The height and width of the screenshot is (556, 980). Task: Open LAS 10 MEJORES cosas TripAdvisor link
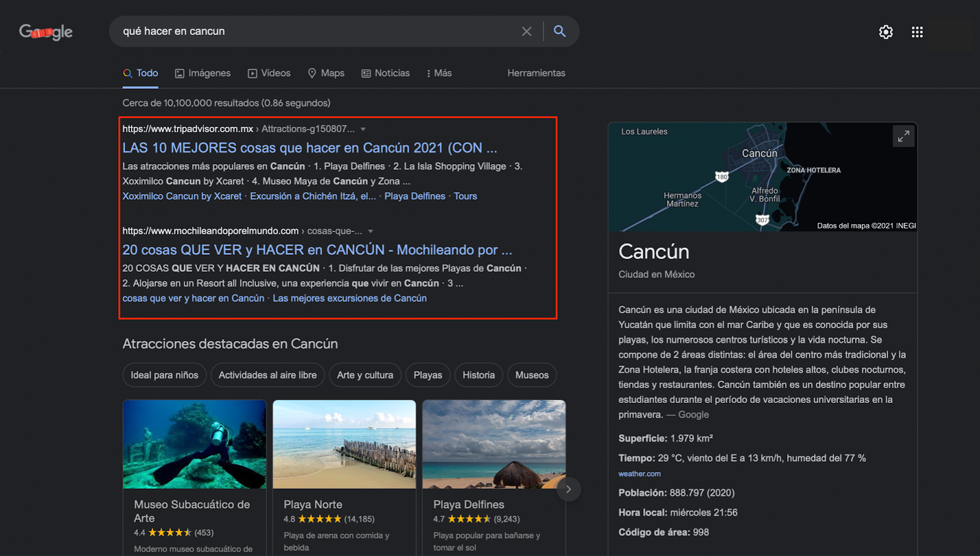309,148
